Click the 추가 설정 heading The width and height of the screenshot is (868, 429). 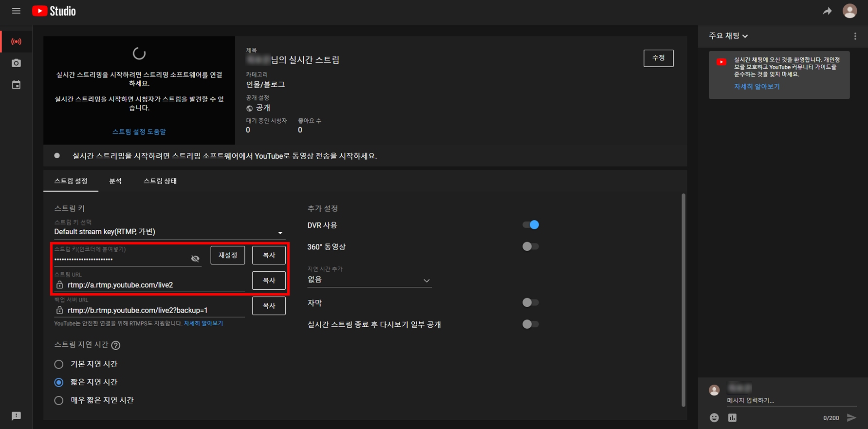point(323,208)
